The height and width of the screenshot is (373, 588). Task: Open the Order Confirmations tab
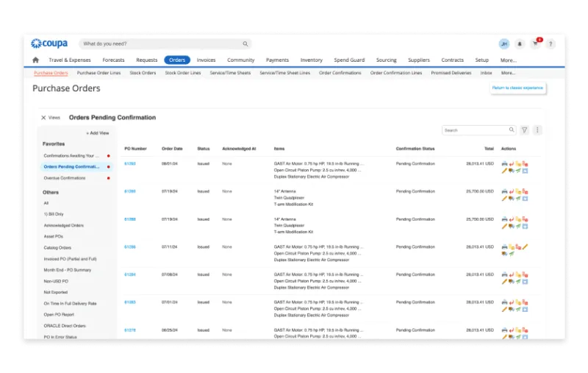coord(340,73)
